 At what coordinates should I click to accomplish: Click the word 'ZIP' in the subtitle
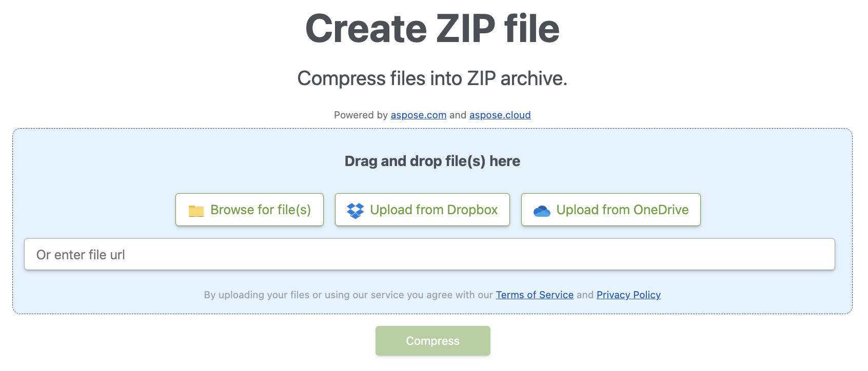coord(481,78)
